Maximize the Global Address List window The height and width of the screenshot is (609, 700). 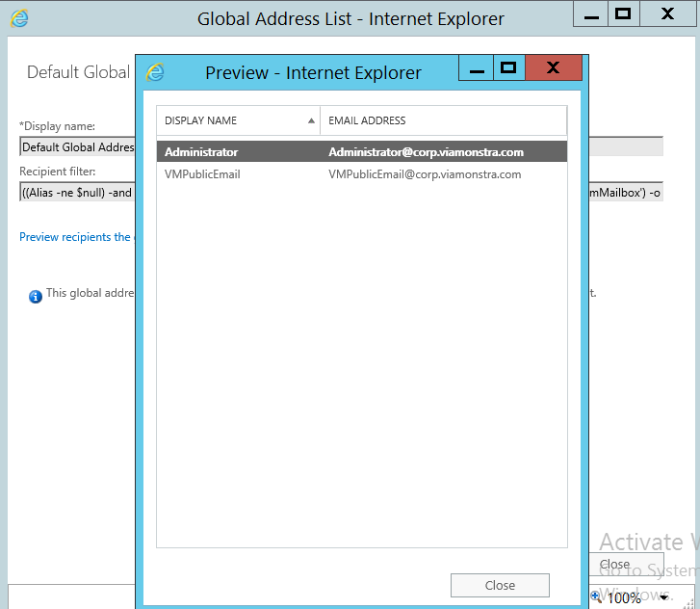[623, 14]
